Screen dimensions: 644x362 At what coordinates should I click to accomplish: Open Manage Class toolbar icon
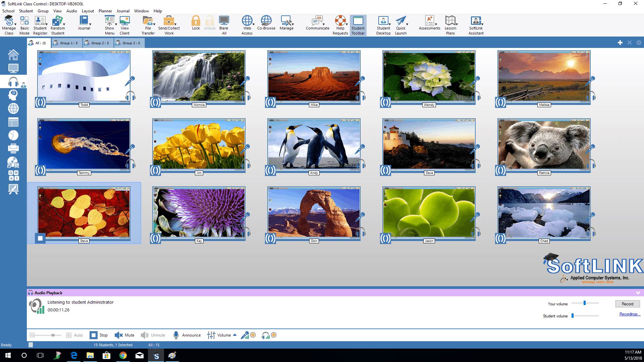click(9, 25)
